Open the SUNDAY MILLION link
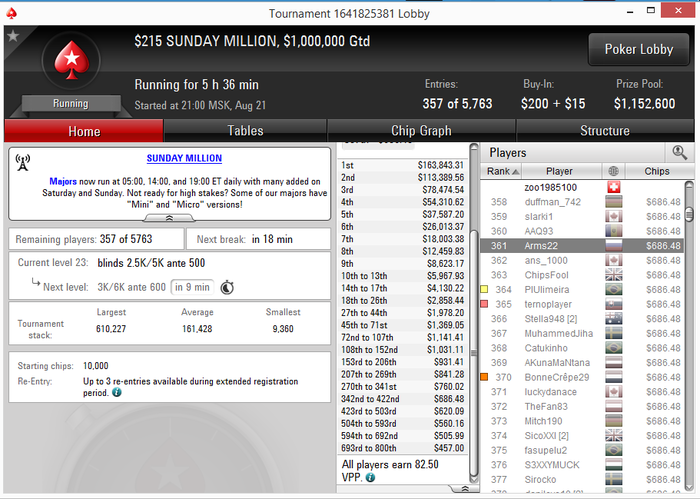This screenshot has height=499, width=700. coord(184,158)
